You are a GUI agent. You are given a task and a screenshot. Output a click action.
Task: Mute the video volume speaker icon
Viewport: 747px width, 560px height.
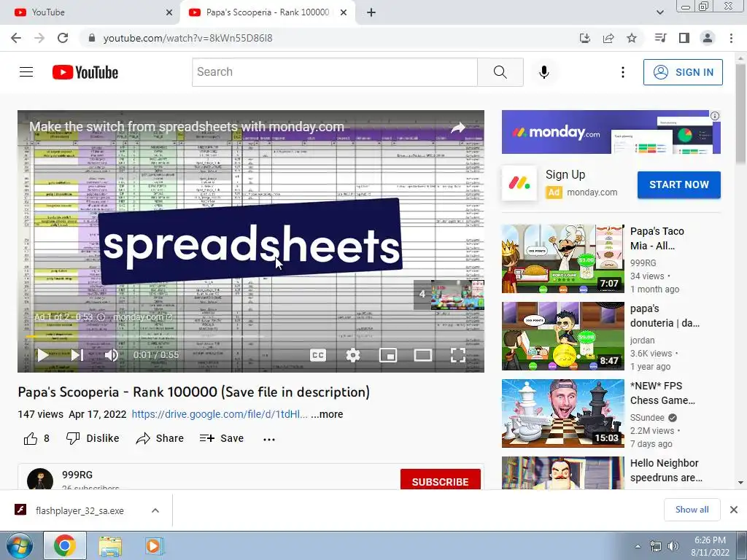point(112,355)
